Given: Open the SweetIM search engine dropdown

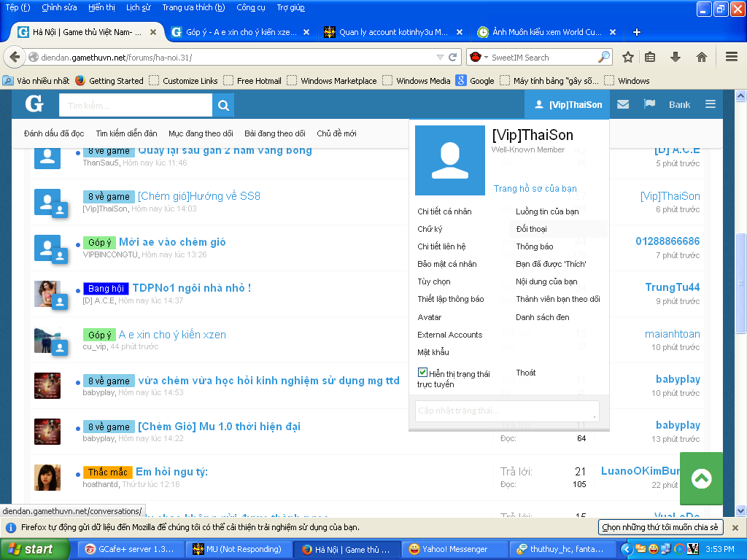Looking at the screenshot, I should coord(478,57).
